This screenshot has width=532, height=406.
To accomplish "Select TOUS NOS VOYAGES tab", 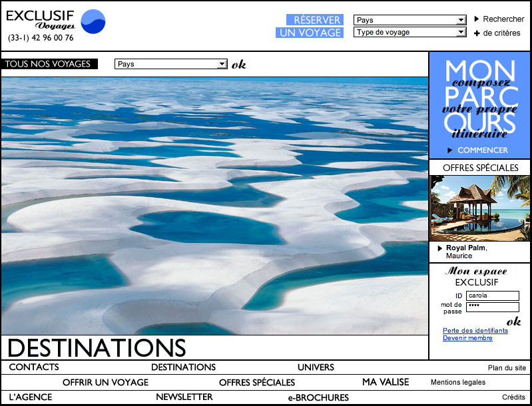I will click(49, 64).
